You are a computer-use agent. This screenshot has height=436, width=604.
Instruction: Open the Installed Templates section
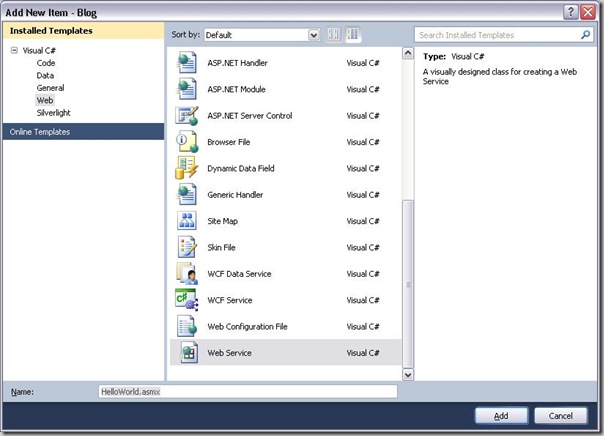[x=83, y=31]
